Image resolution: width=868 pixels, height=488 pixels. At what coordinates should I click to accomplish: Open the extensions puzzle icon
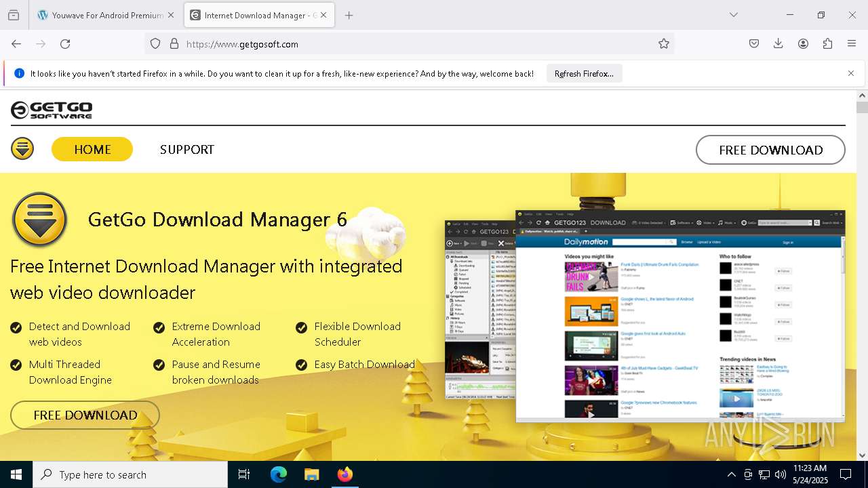[x=827, y=43]
